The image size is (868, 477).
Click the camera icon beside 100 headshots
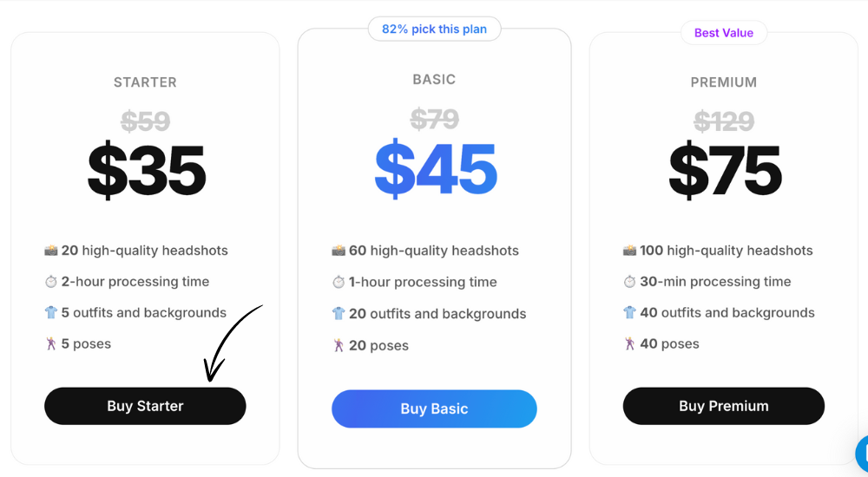[x=629, y=251]
